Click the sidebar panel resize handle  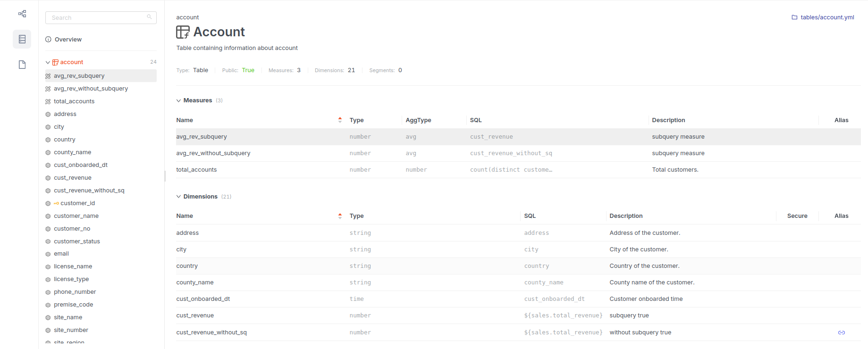(165, 176)
